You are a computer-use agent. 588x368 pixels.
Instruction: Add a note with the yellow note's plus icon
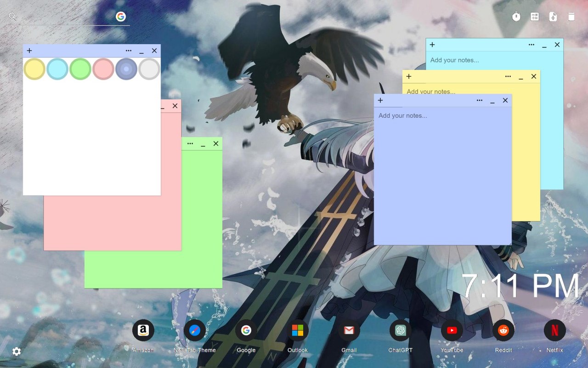pyautogui.click(x=409, y=76)
